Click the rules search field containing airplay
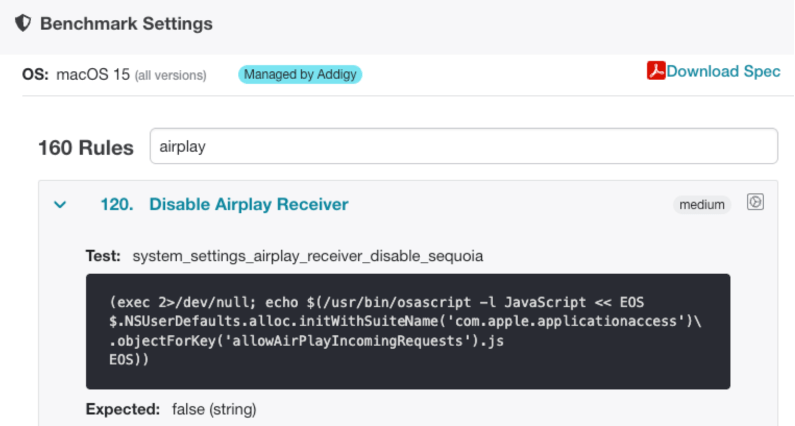 tap(463, 146)
